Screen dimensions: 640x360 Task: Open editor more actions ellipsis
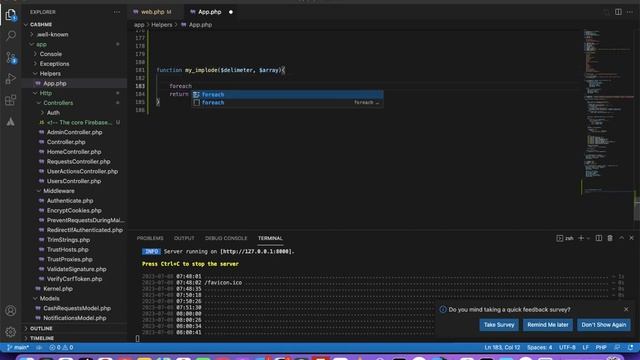tap(630, 12)
